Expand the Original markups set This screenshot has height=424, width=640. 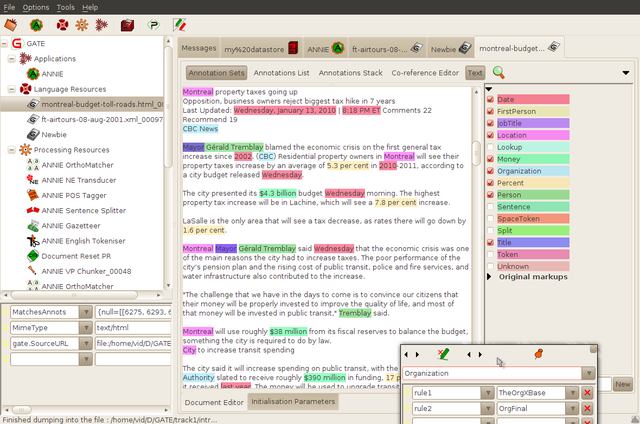[x=489, y=277]
